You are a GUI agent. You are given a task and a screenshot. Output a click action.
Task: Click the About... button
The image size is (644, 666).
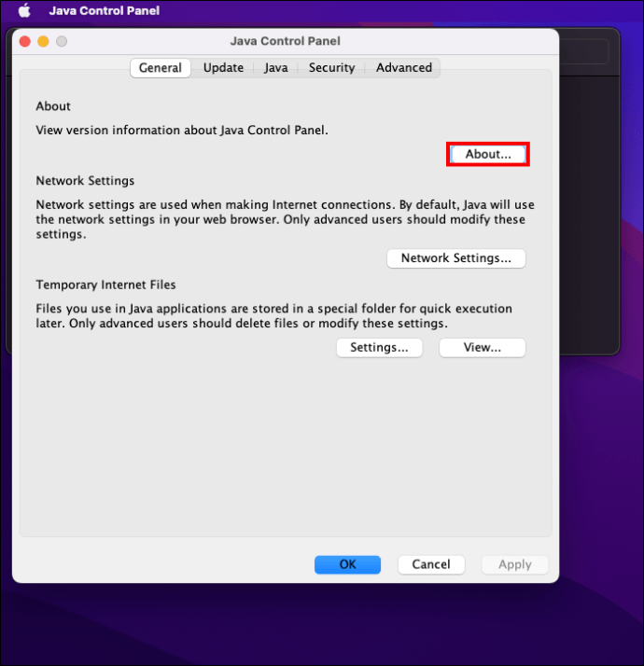(x=488, y=154)
